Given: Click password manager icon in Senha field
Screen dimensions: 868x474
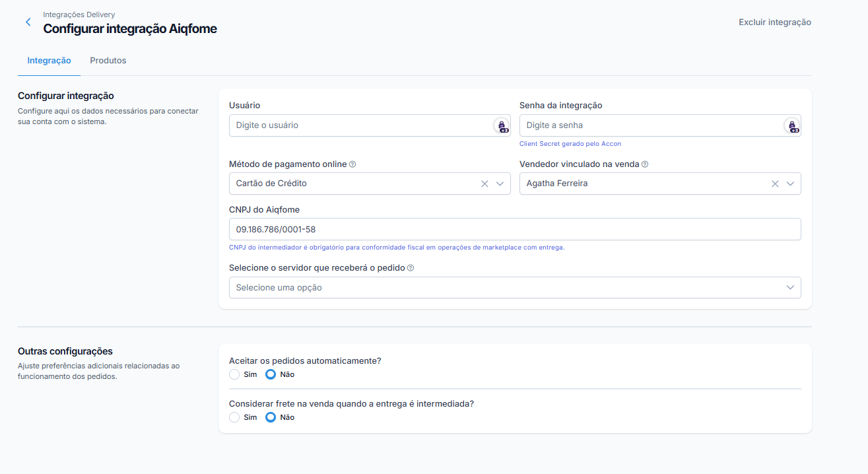Looking at the screenshot, I should coord(791,125).
